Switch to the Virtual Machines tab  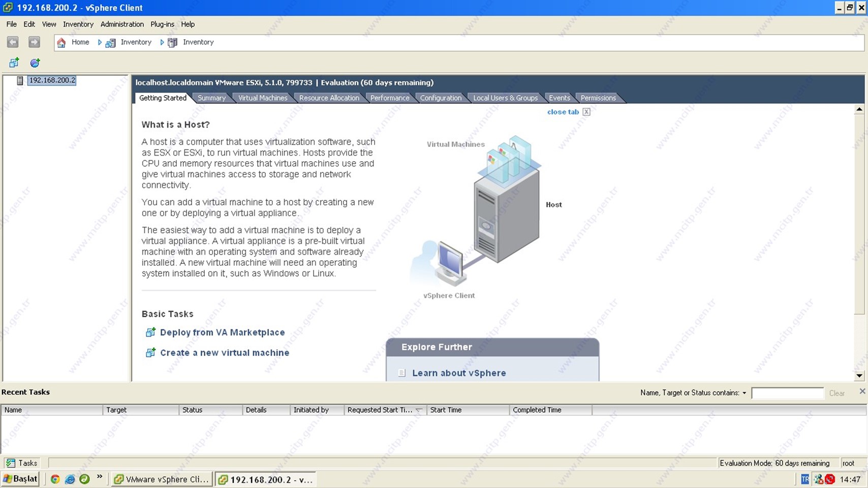coord(263,98)
